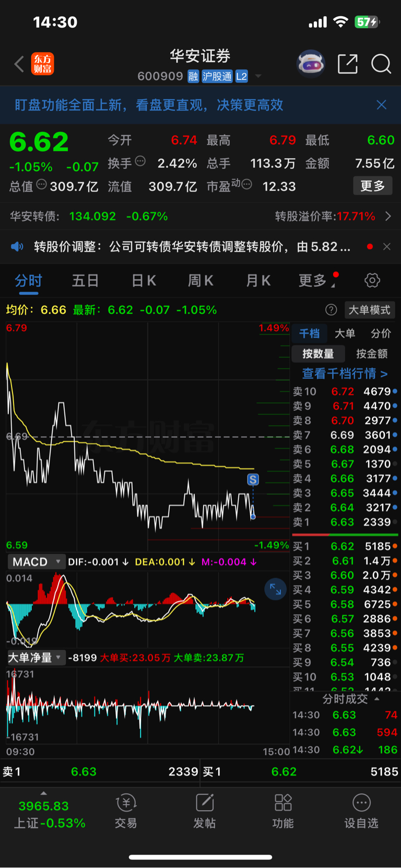Expand the stock name dropdown arrow

click(x=258, y=76)
